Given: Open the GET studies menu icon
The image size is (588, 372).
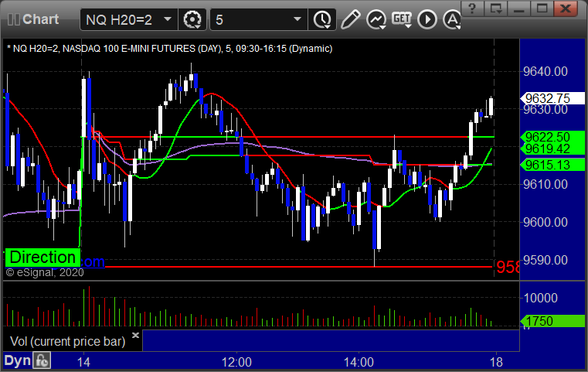Looking at the screenshot, I should pos(402,19).
